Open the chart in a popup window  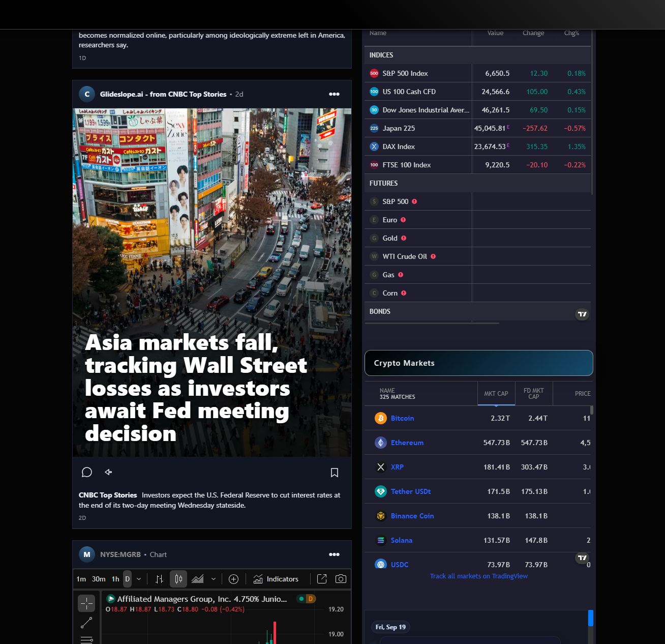click(x=322, y=579)
